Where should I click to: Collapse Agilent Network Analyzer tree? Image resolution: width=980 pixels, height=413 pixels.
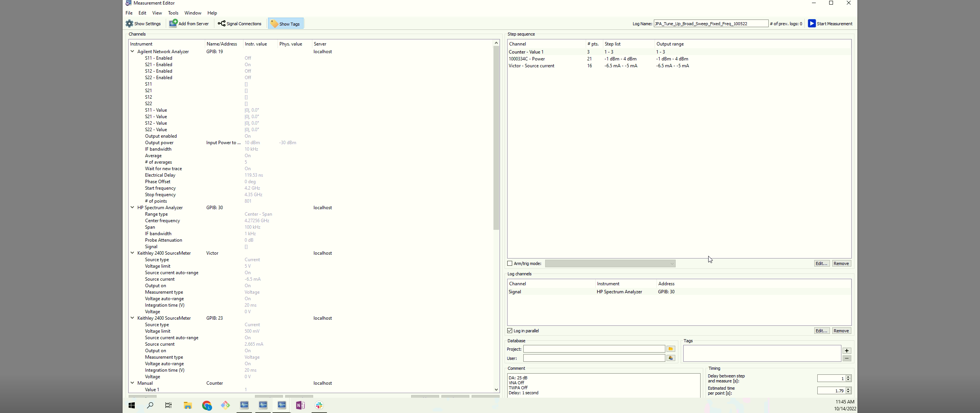pos(132,52)
